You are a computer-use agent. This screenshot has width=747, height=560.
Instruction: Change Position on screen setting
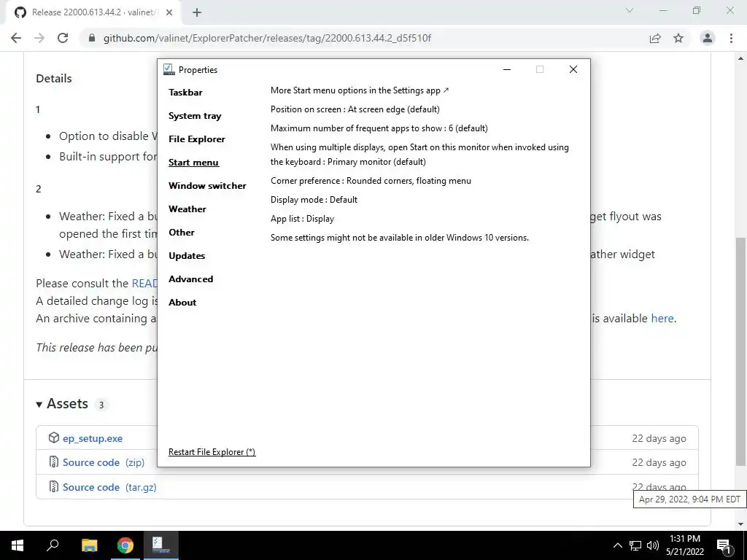pos(355,109)
